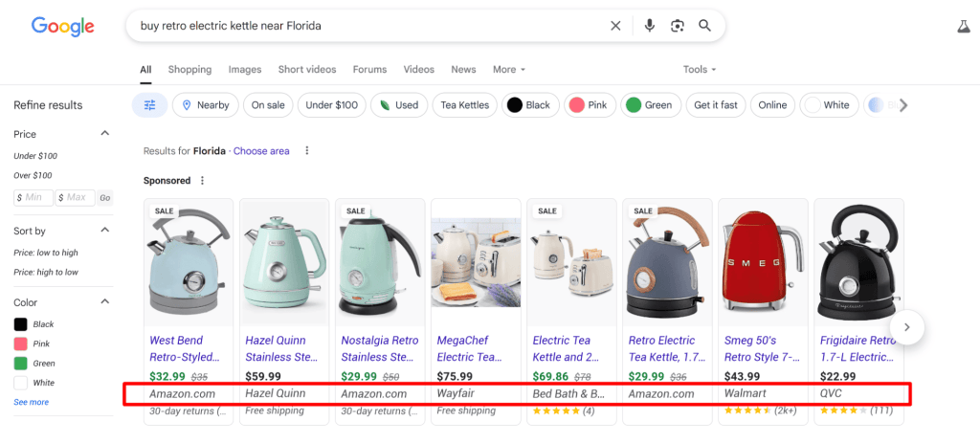Click the MegaChef kettle and toaster image
980x443 pixels.
coord(477,262)
